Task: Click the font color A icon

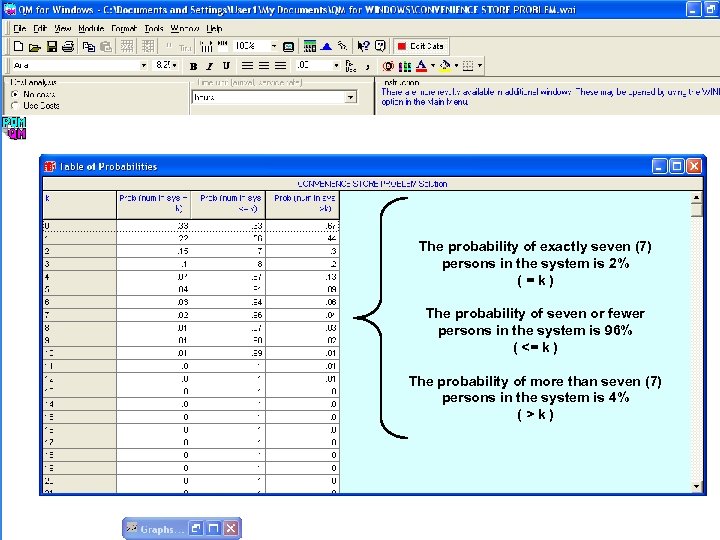Action: click(x=421, y=66)
